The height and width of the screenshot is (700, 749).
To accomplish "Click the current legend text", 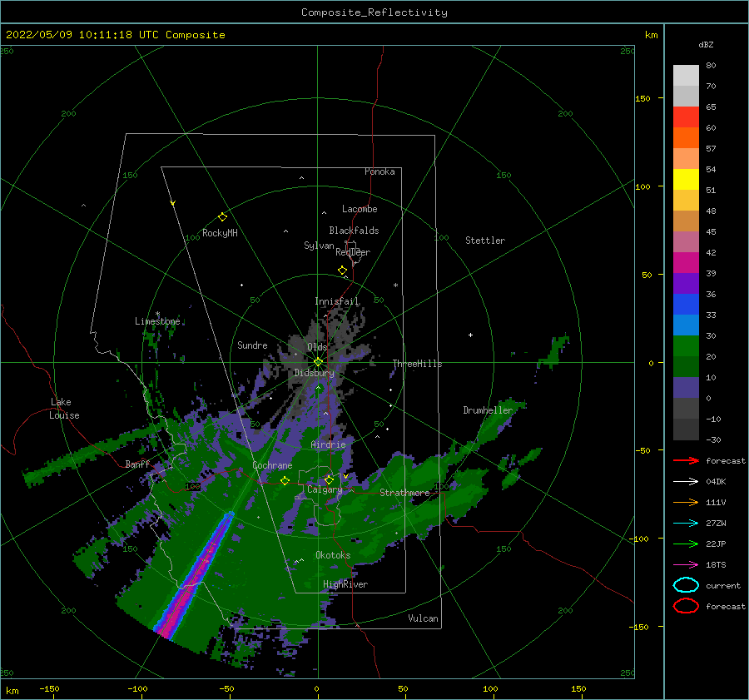I will coord(723,585).
